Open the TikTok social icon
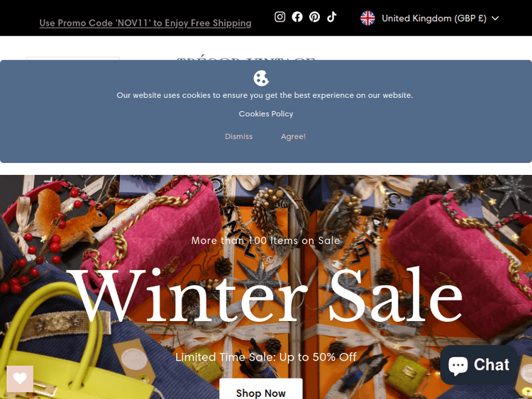This screenshot has width=532, height=399. (332, 16)
